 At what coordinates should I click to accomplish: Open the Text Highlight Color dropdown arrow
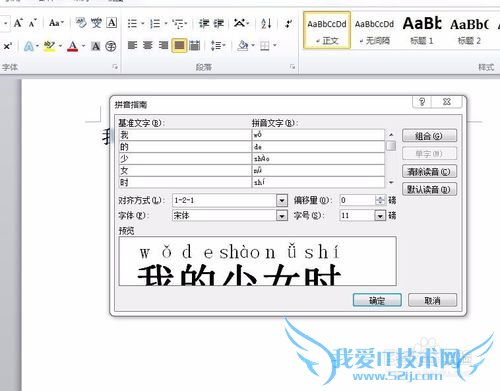click(x=60, y=46)
